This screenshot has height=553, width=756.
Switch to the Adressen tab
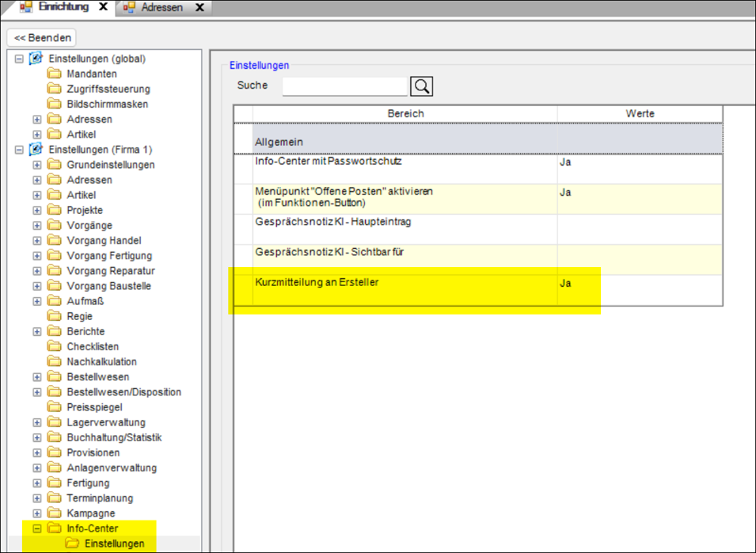162,7
